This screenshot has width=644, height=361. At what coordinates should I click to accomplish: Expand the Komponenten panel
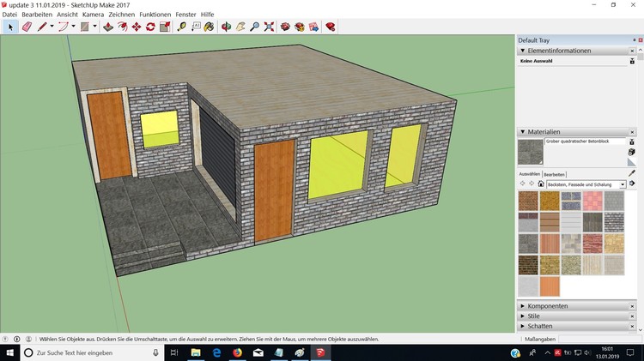click(523, 306)
